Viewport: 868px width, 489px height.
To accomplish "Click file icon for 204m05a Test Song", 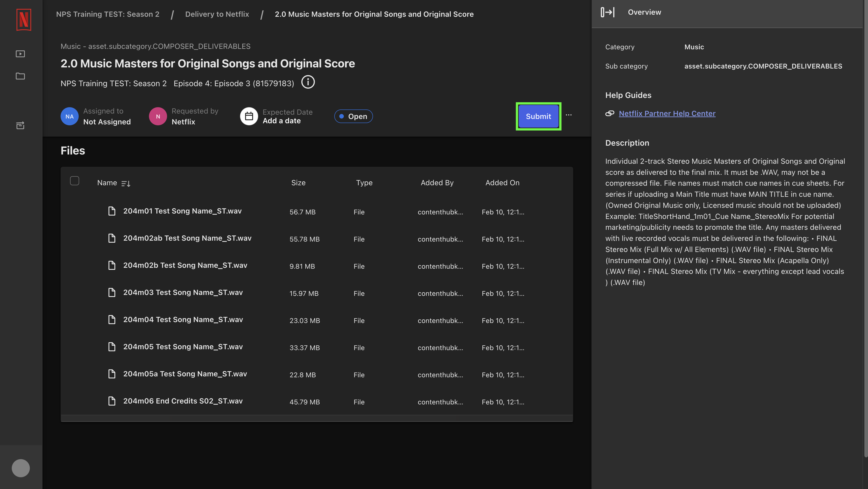I will (112, 374).
